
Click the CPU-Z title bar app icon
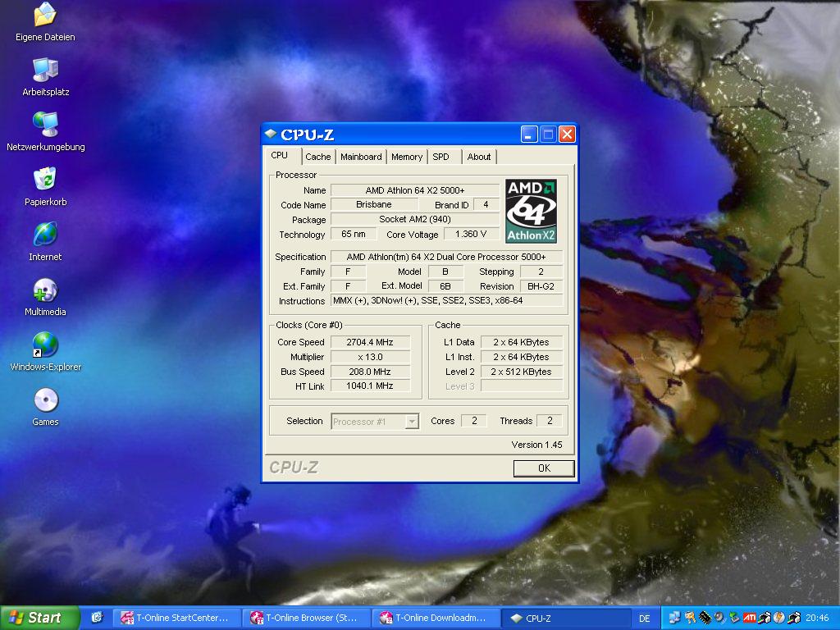(x=271, y=134)
